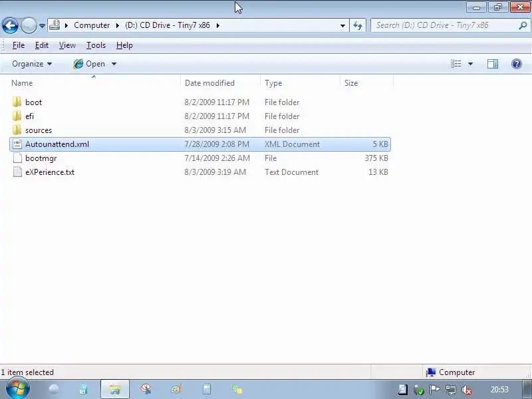Select the Autounattend.xml file name
The height and width of the screenshot is (399, 532).
(57, 144)
